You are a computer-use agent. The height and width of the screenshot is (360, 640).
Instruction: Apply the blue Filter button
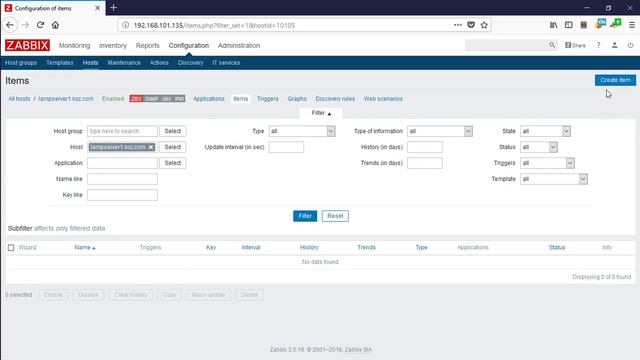click(305, 216)
